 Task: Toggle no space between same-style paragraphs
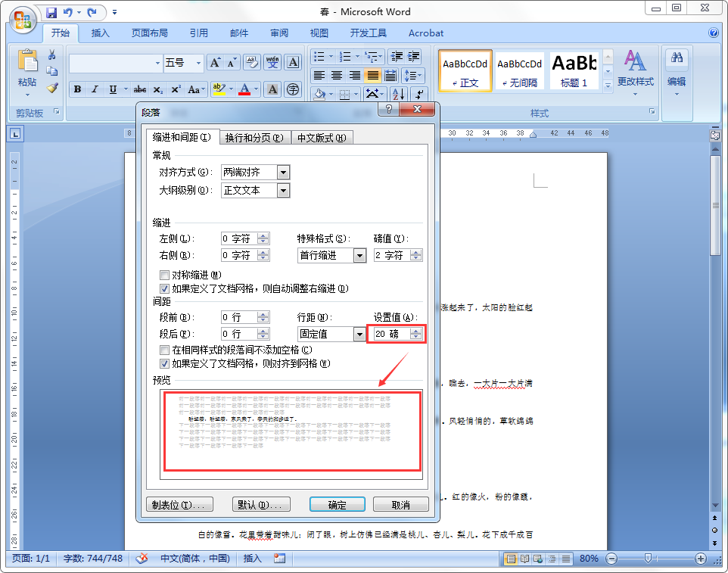pos(164,350)
